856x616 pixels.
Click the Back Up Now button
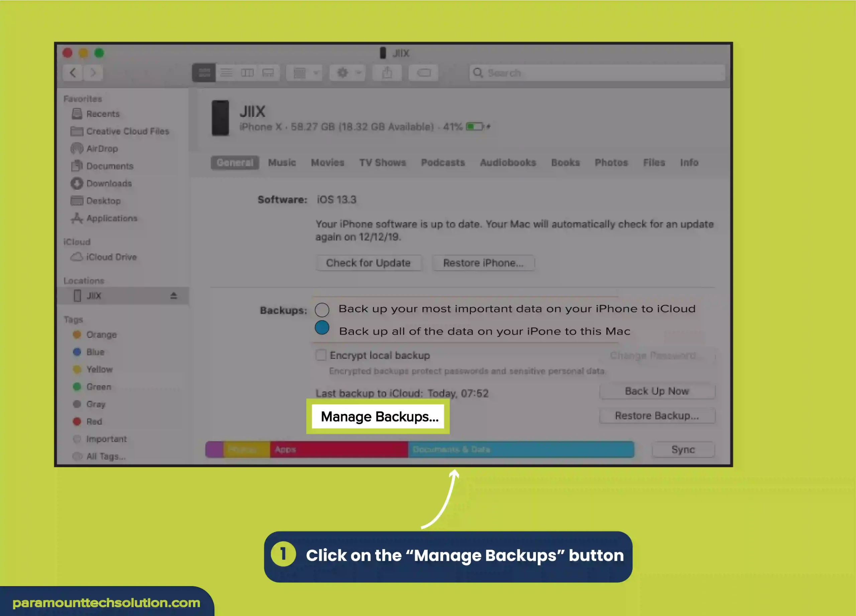[657, 391]
